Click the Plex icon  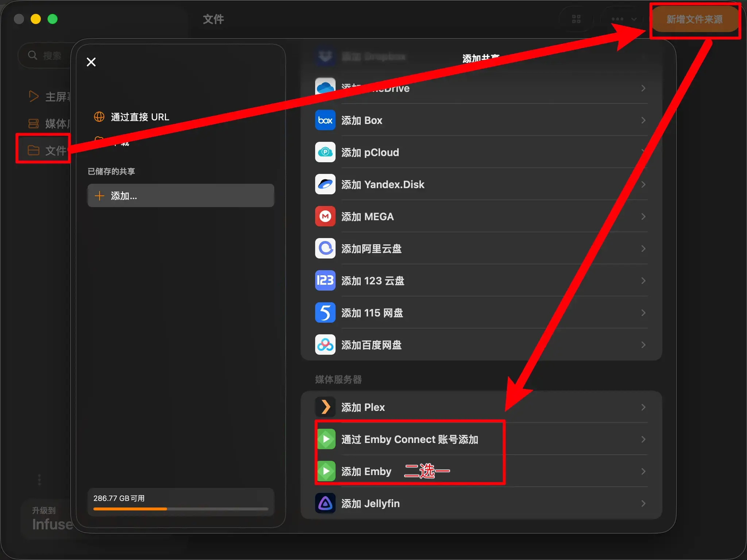point(325,407)
